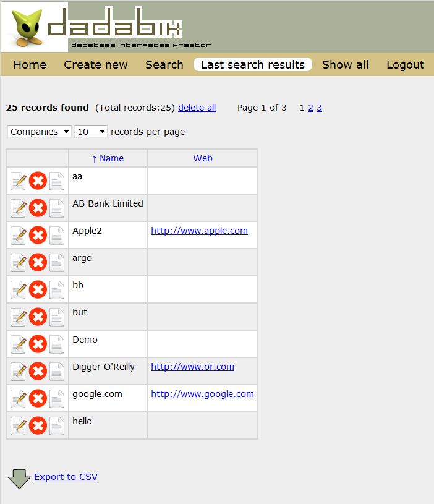Delete the google.com record
This screenshot has width=434, height=504.
pyautogui.click(x=38, y=398)
